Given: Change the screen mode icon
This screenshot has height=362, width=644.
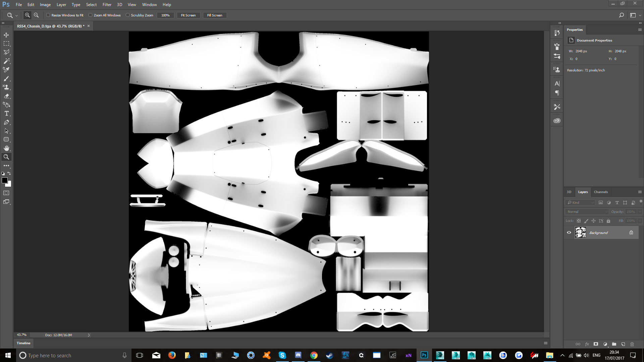Looking at the screenshot, I should (x=6, y=202).
